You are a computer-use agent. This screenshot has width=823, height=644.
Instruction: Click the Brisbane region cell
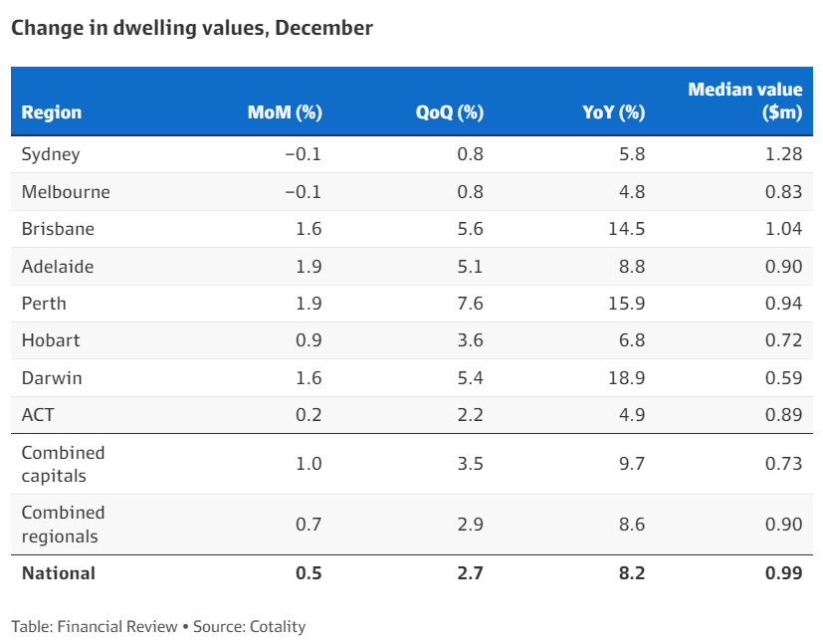click(58, 229)
